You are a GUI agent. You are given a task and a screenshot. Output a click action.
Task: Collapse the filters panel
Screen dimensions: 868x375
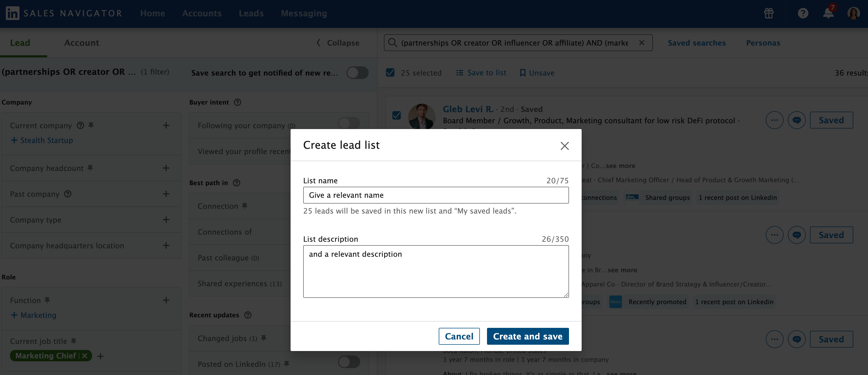click(x=338, y=43)
